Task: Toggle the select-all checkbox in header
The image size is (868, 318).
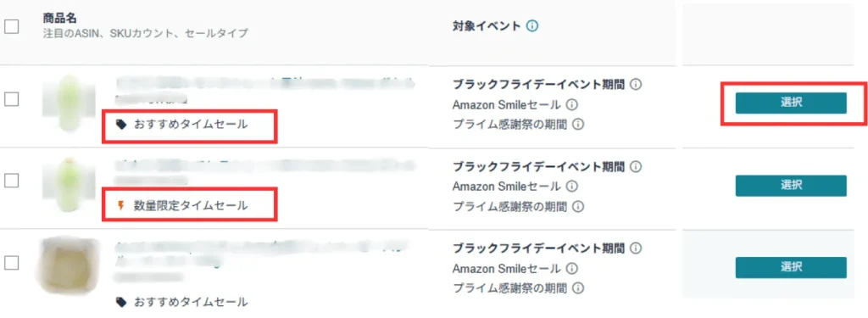Action: point(12,26)
